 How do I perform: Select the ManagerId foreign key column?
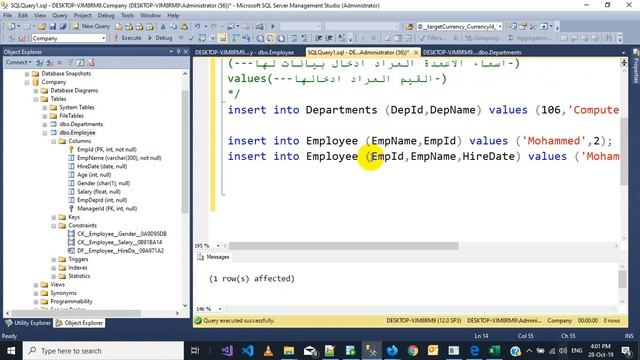pyautogui.click(x=107, y=209)
